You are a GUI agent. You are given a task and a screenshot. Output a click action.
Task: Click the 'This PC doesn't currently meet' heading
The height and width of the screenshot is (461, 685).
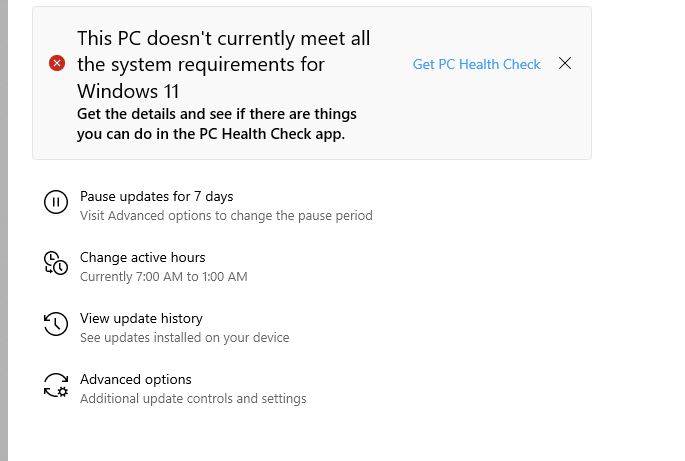point(224,39)
